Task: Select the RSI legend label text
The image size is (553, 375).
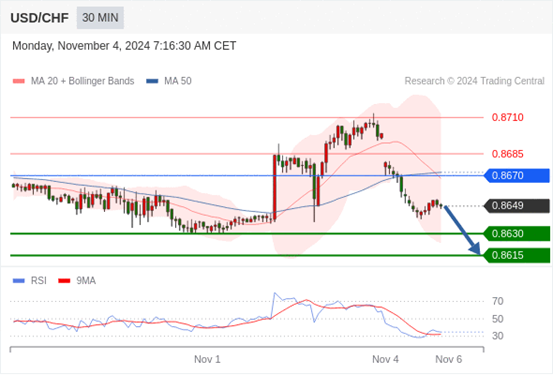Action: (39, 281)
